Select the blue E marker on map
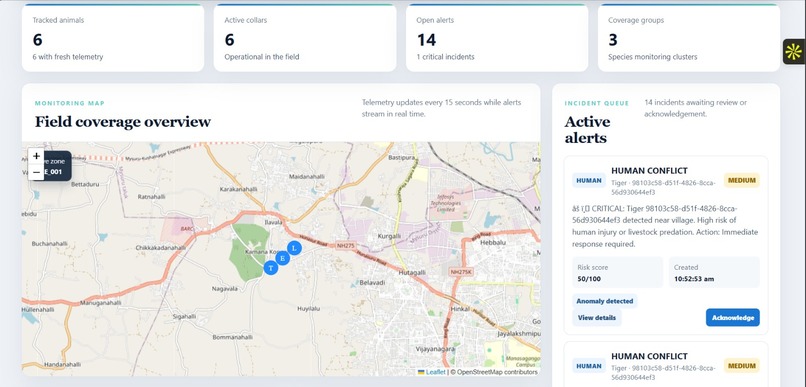 (282, 258)
